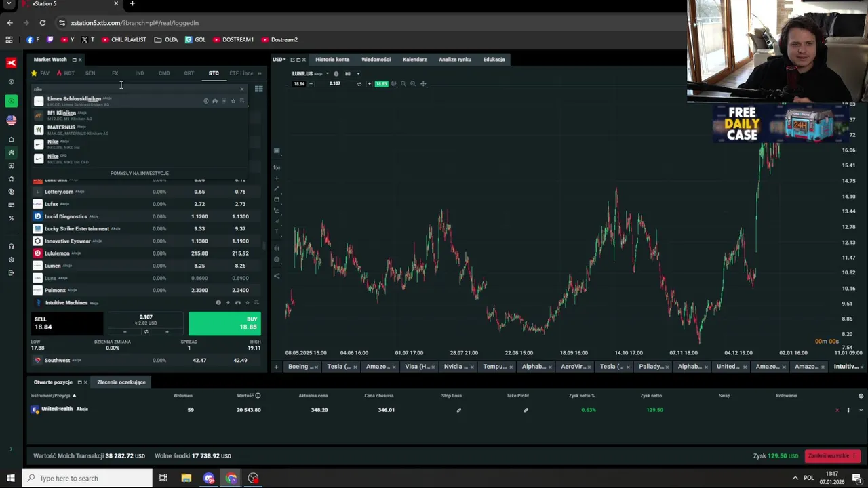Viewport: 868px width, 488px height.
Task: Open LUNR.US instrument dropdown on chart
Action: (327, 73)
